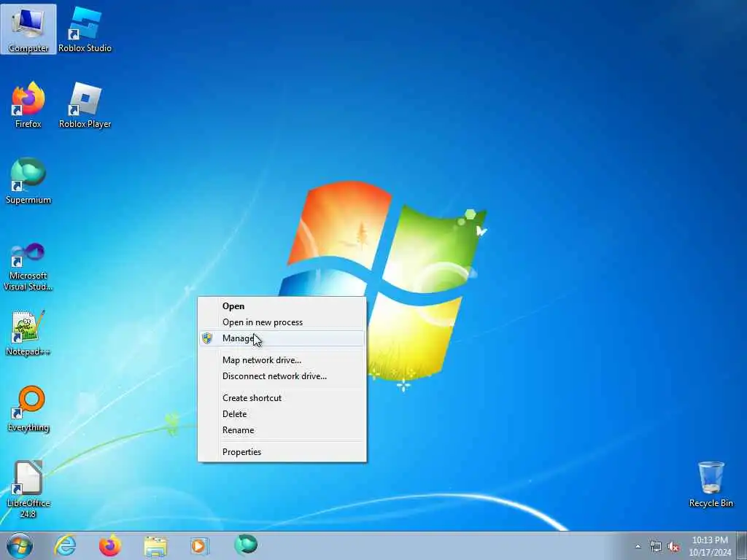Launch Internet Explorer from the taskbar
Screen dimensions: 747x560
pos(65,545)
